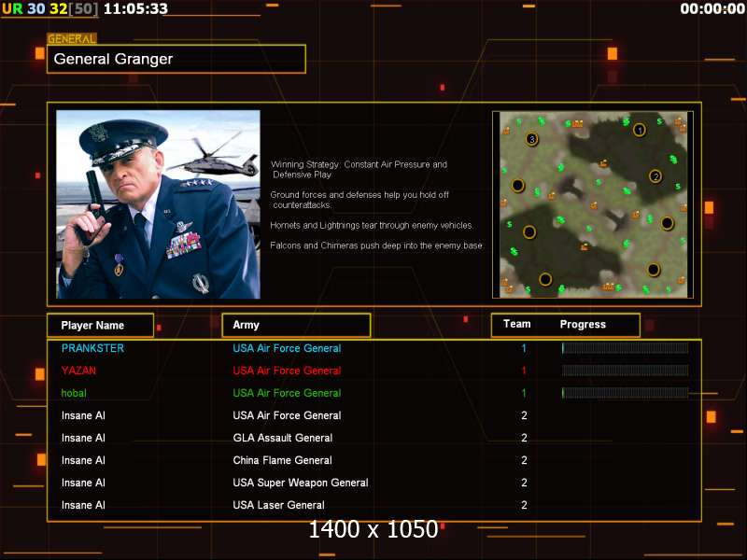Click team number 1 in hobal row
This screenshot has height=560, width=747.
coord(524,393)
